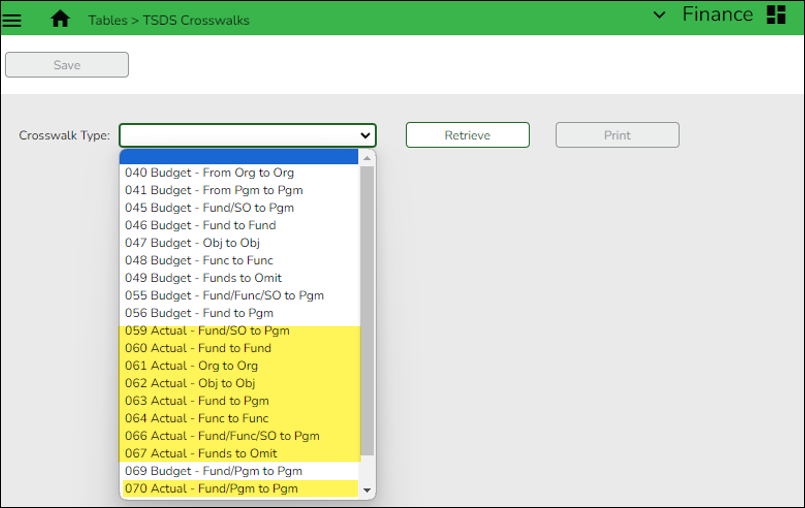Select 059 Actual - Fund/SO to Pgm
Screen dimensions: 805x508
(207, 331)
